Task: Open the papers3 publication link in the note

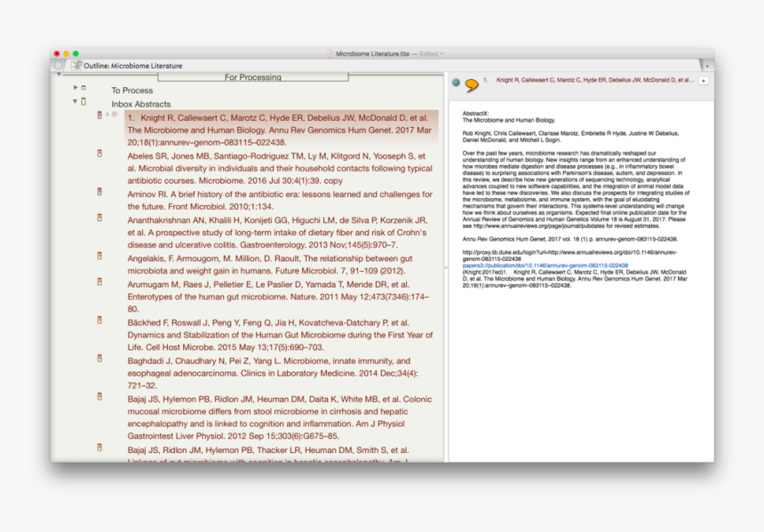Action: pyautogui.click(x=545, y=266)
